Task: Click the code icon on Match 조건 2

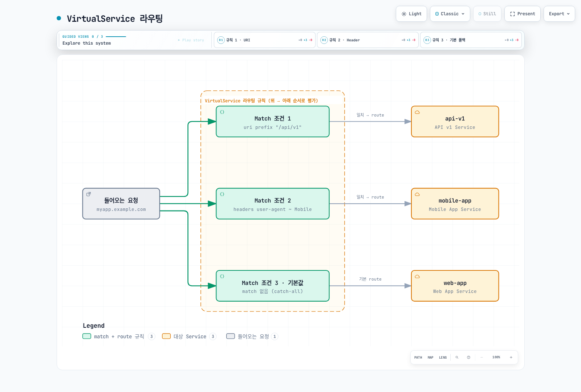Action: tap(222, 194)
